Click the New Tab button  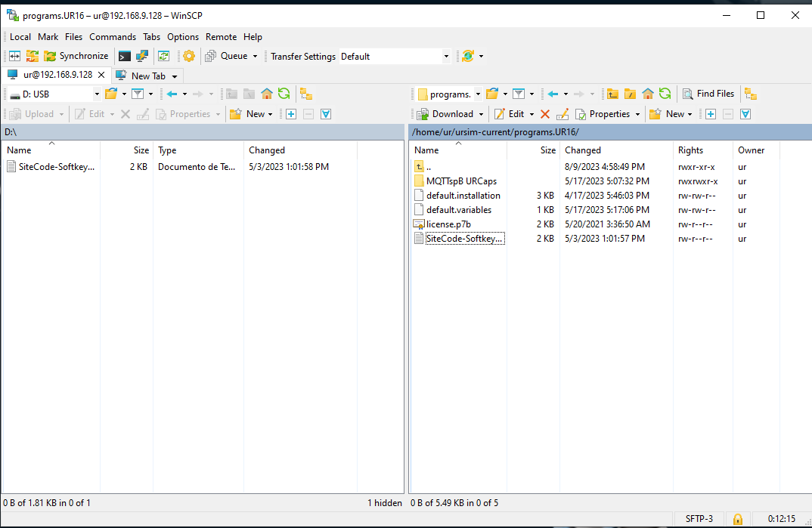click(141, 76)
